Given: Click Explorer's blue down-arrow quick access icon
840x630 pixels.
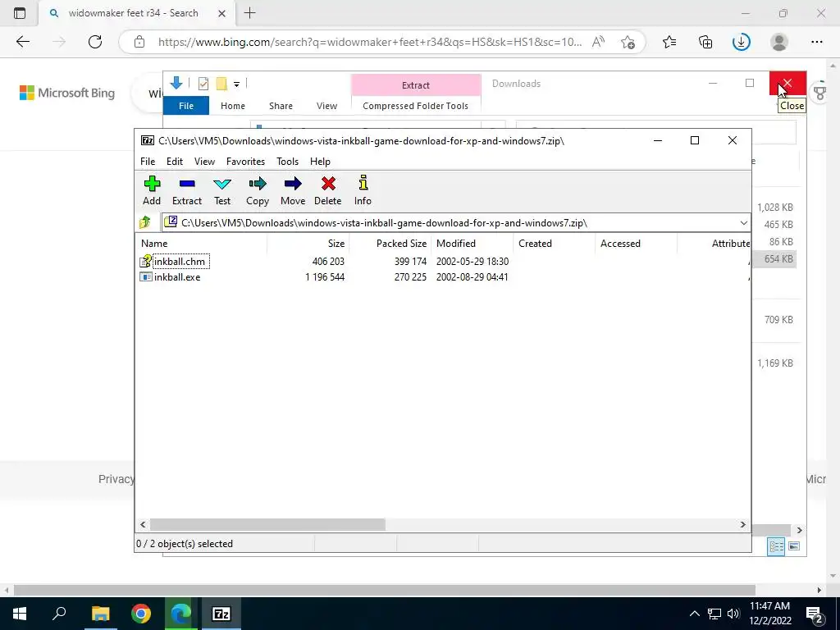Looking at the screenshot, I should point(176,83).
